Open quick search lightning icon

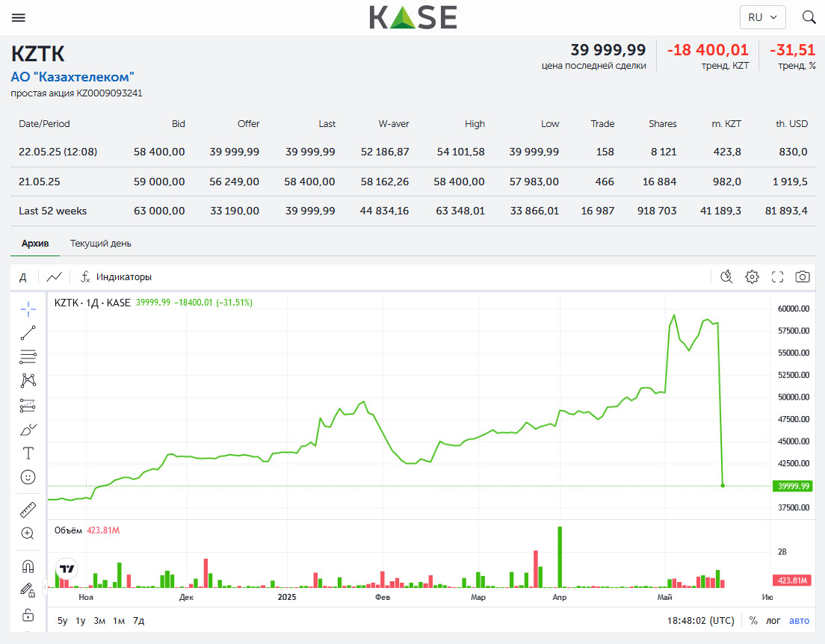click(x=726, y=276)
